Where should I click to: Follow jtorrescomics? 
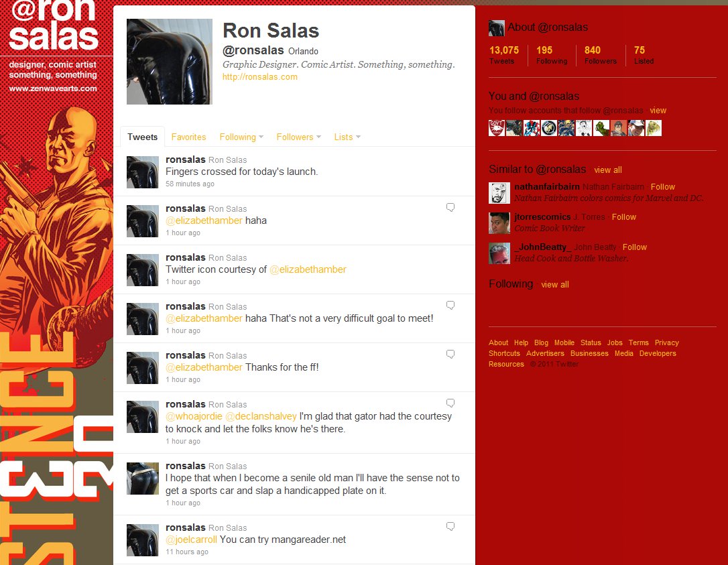[623, 216]
